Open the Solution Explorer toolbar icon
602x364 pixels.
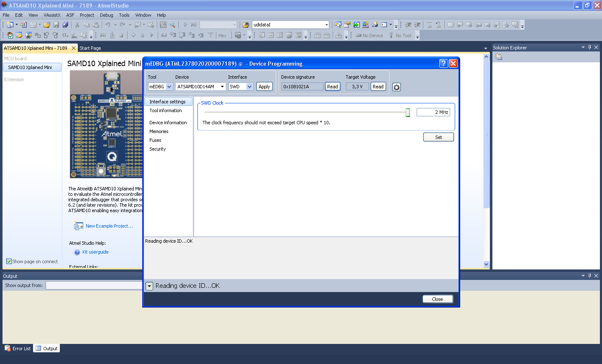[338, 25]
